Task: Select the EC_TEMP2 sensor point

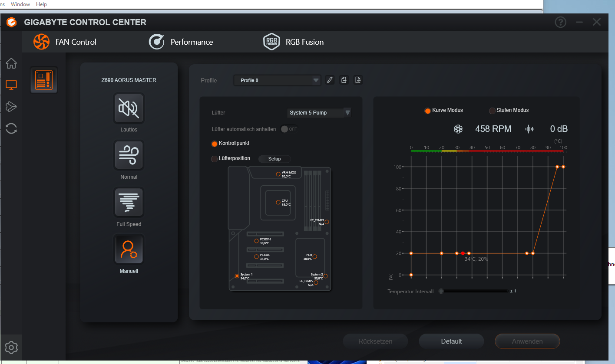Action: (316, 283)
